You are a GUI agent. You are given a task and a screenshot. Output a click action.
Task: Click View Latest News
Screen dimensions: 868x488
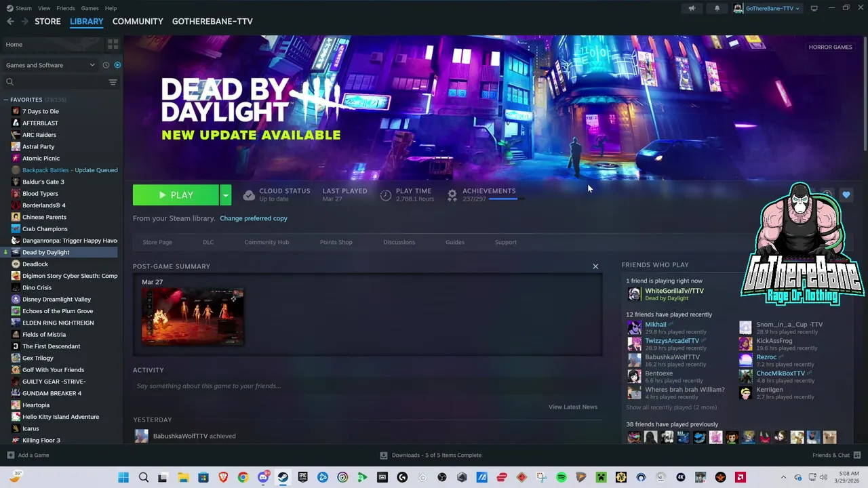tap(573, 407)
